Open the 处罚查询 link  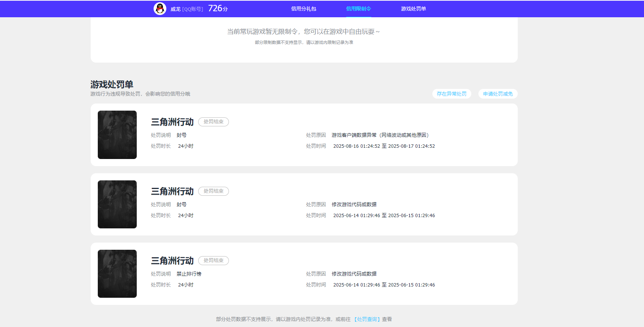click(x=367, y=319)
